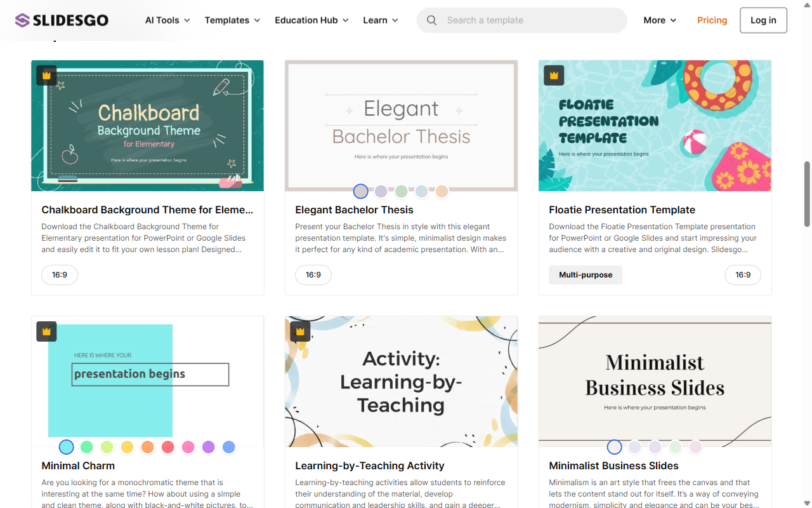This screenshot has height=508, width=812.
Task: Click description starting "Download the Floatie Presentation"
Action: click(653, 238)
